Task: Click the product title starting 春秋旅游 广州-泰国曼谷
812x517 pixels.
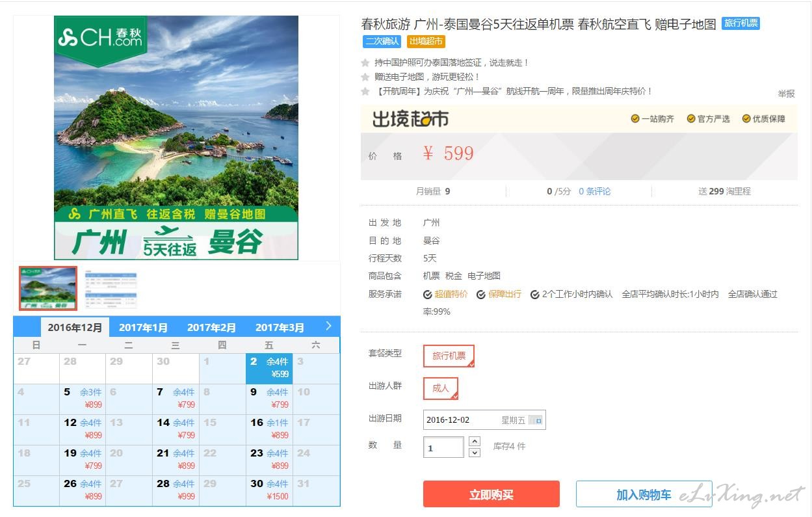Action: (538, 24)
